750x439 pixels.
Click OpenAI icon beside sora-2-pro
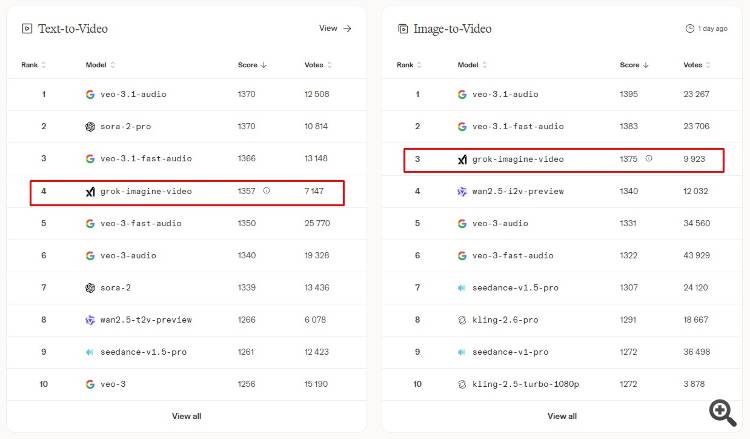90,126
